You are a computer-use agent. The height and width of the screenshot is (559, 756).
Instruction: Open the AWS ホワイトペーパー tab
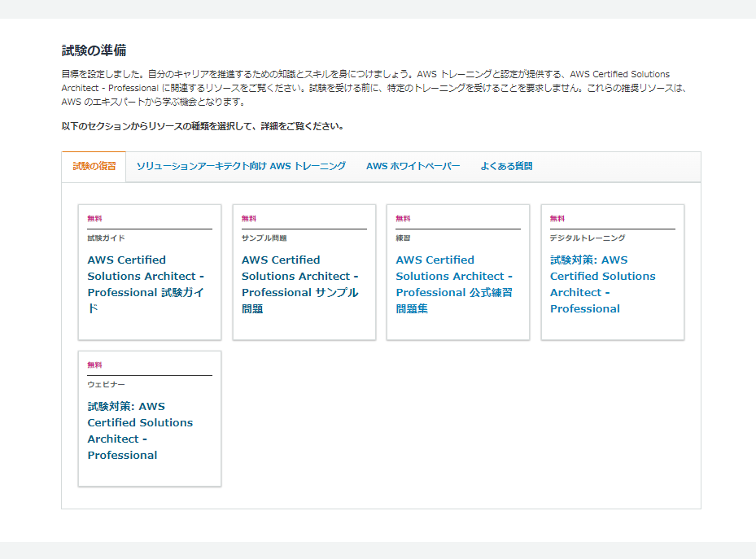(413, 166)
